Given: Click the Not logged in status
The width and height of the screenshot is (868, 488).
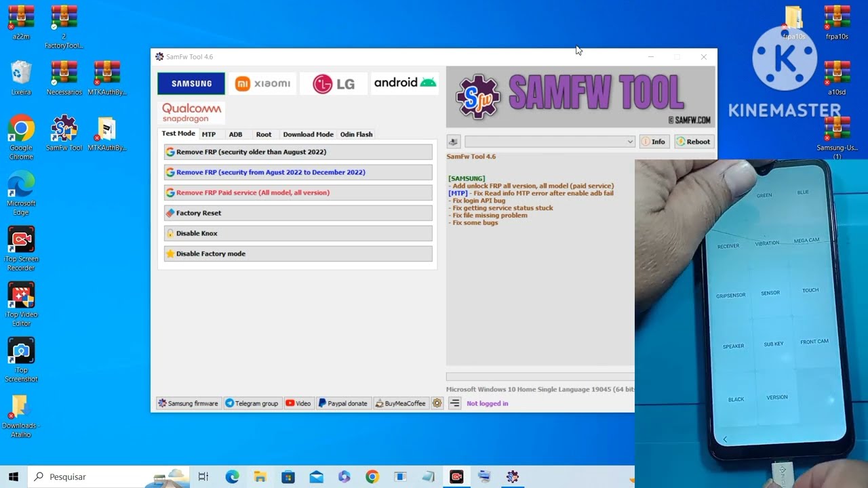Looking at the screenshot, I should tap(488, 403).
